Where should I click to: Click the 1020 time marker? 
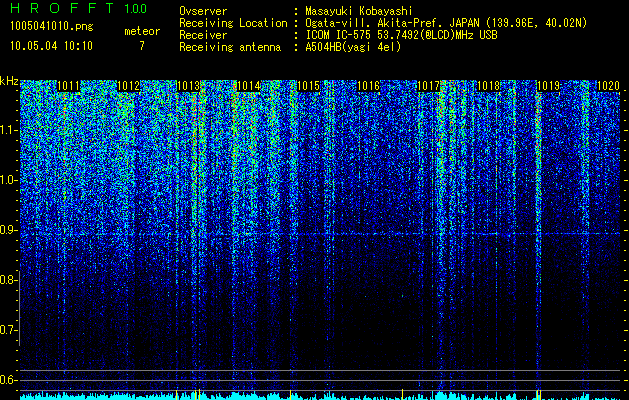(x=609, y=86)
